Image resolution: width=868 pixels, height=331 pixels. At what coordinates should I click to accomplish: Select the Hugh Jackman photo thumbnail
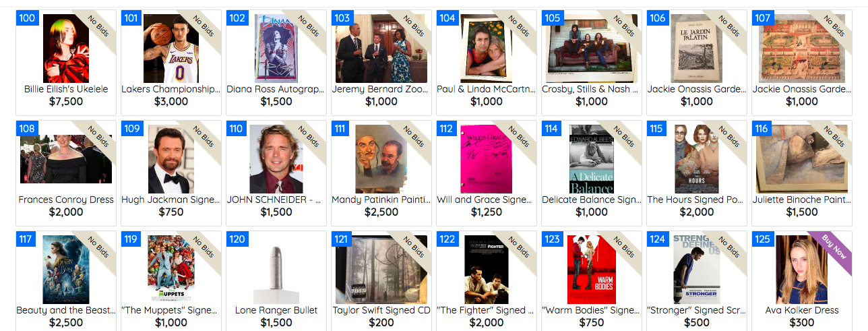171,159
